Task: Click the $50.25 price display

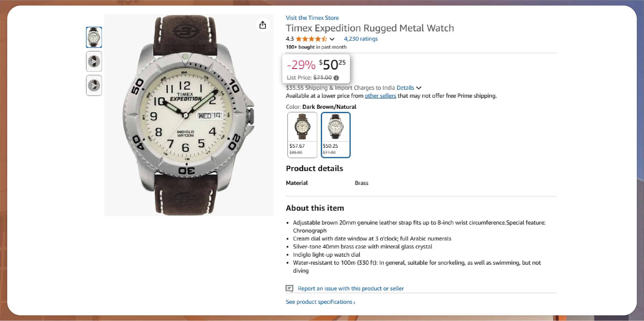Action: pos(332,65)
